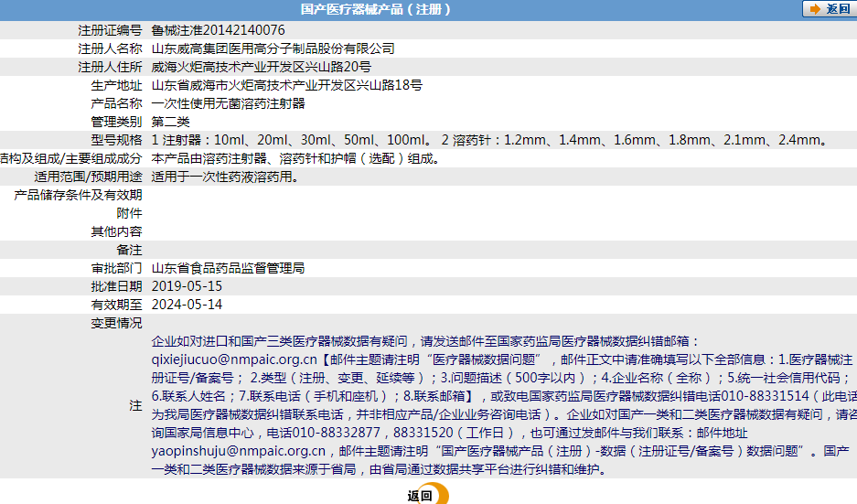Screen dimensions: 857x504
Task: Click the 注册人名称 field label
Action: [x=110, y=48]
